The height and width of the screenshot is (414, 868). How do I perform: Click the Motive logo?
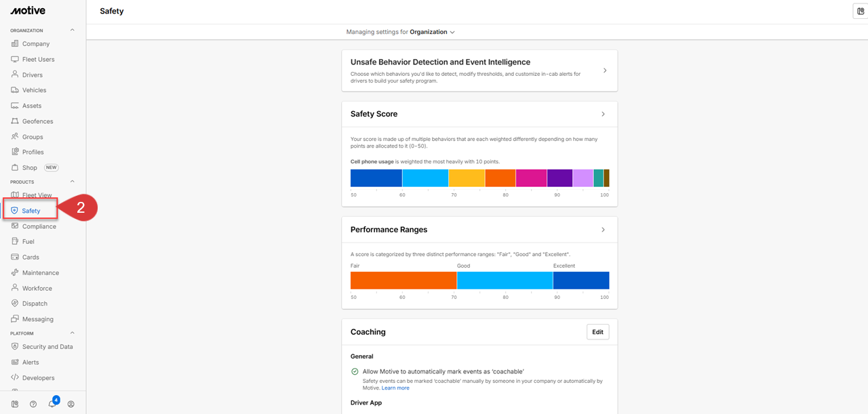28,11
